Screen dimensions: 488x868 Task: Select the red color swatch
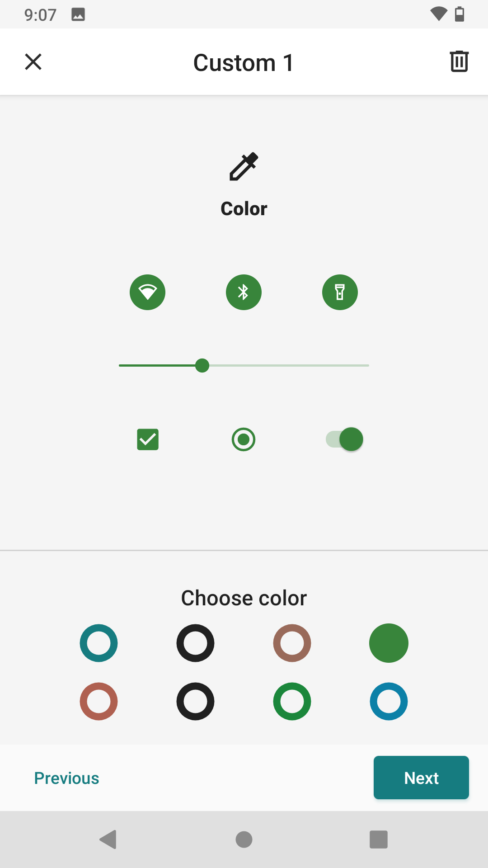pyautogui.click(x=98, y=701)
